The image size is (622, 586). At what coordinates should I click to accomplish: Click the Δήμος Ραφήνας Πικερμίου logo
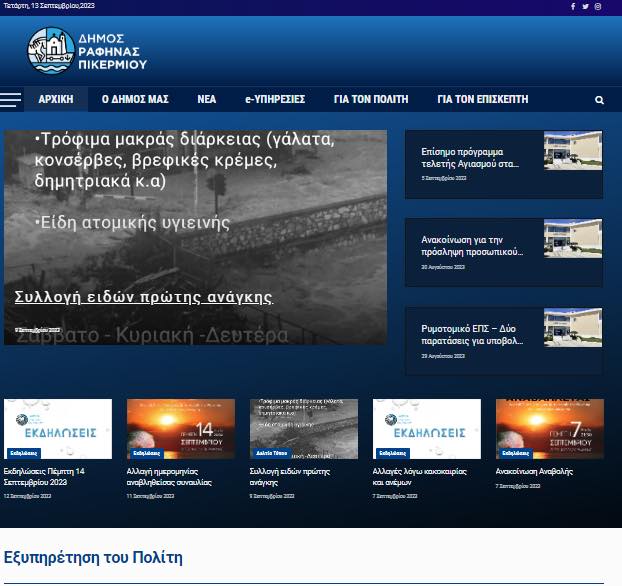click(87, 51)
